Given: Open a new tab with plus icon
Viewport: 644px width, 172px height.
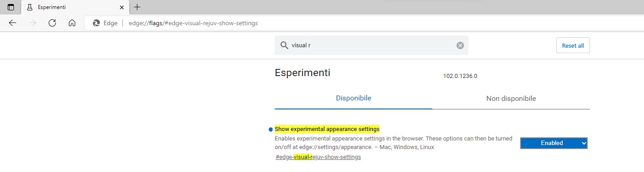Looking at the screenshot, I should (x=137, y=7).
